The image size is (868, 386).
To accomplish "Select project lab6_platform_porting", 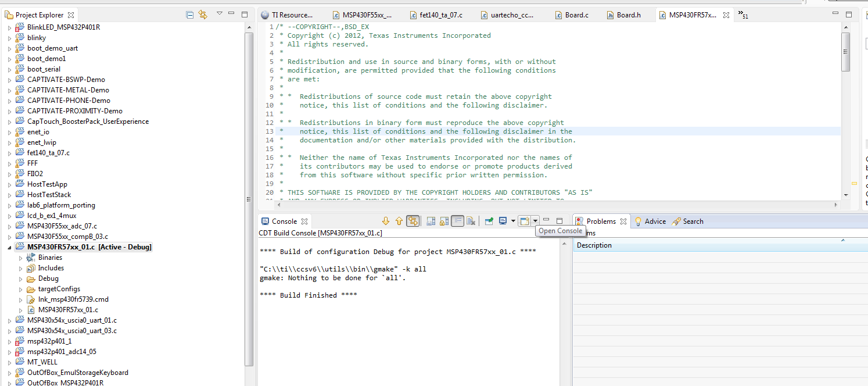I will [61, 205].
